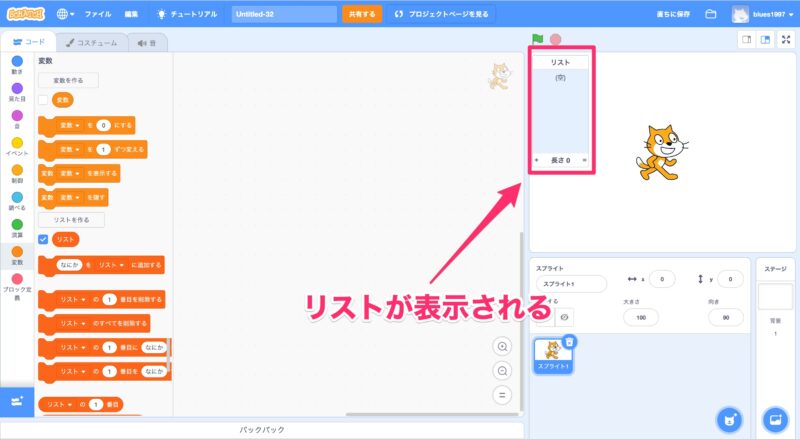Click the 変数を作る button
Viewport: 800px width, 439px height.
(68, 80)
